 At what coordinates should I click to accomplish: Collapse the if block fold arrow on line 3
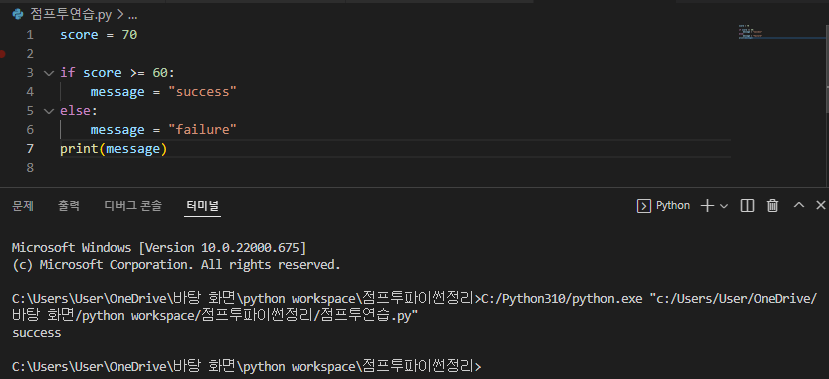click(49, 72)
